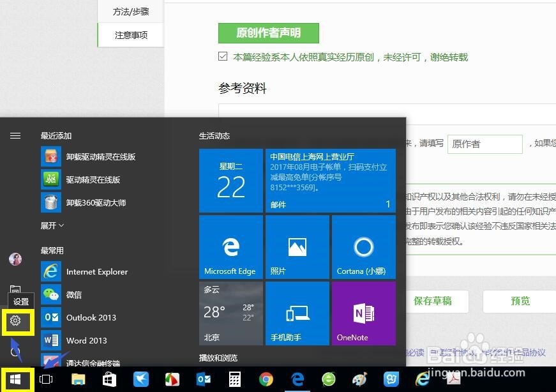This screenshot has width=556, height=392.
Task: Uncheck the 本篇经验系本人依照真实经历原创 checkbox
Action: point(222,57)
